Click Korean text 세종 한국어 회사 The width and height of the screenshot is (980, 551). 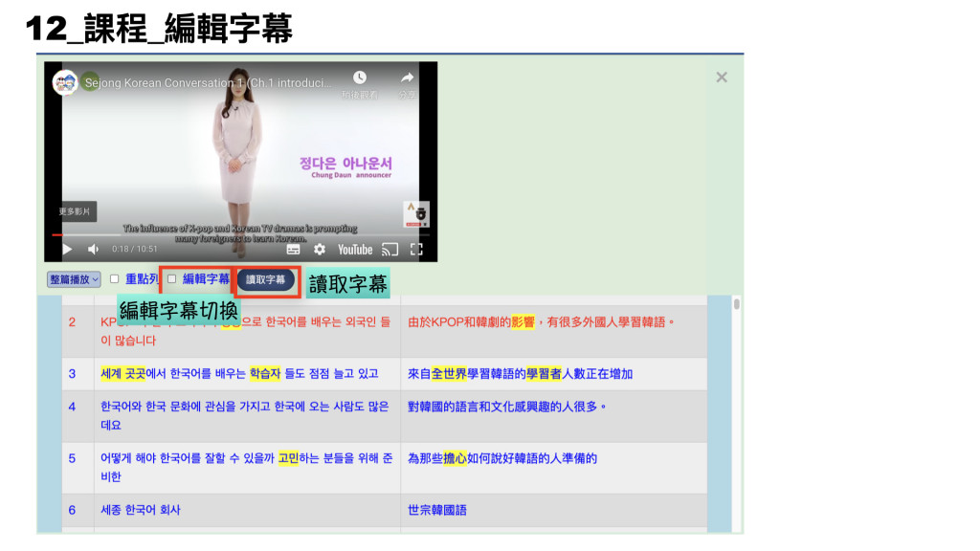pos(141,510)
